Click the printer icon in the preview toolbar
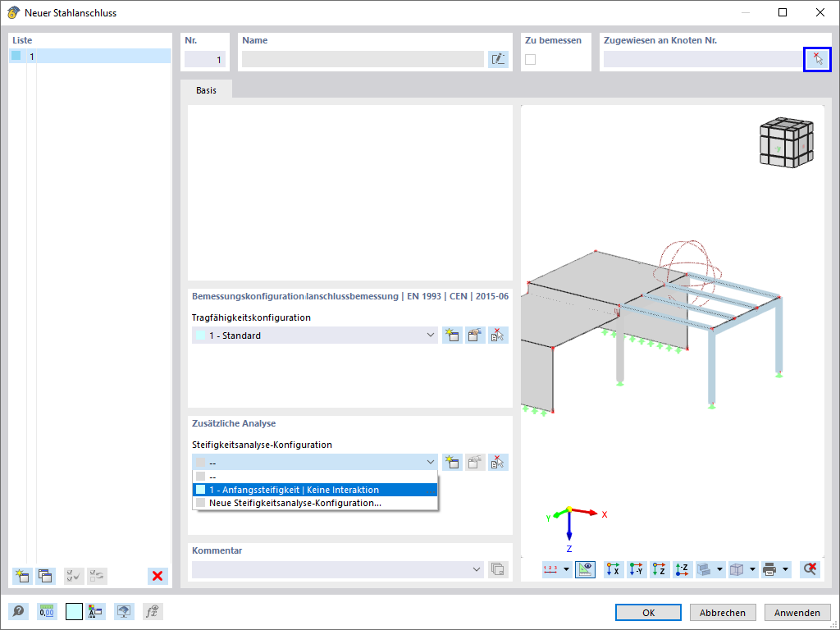 [769, 569]
